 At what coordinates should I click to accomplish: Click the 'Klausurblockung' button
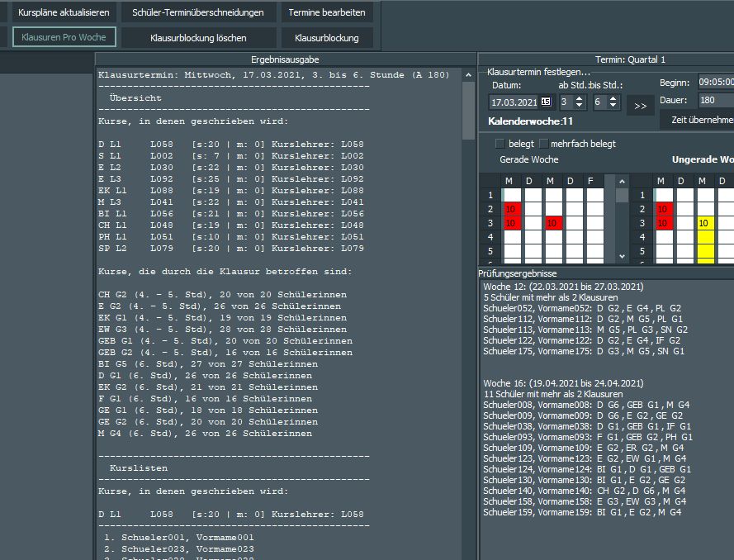coord(327,38)
